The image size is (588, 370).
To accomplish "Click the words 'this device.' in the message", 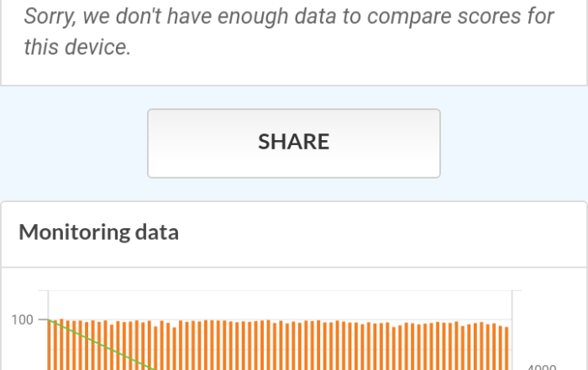I will [x=77, y=48].
